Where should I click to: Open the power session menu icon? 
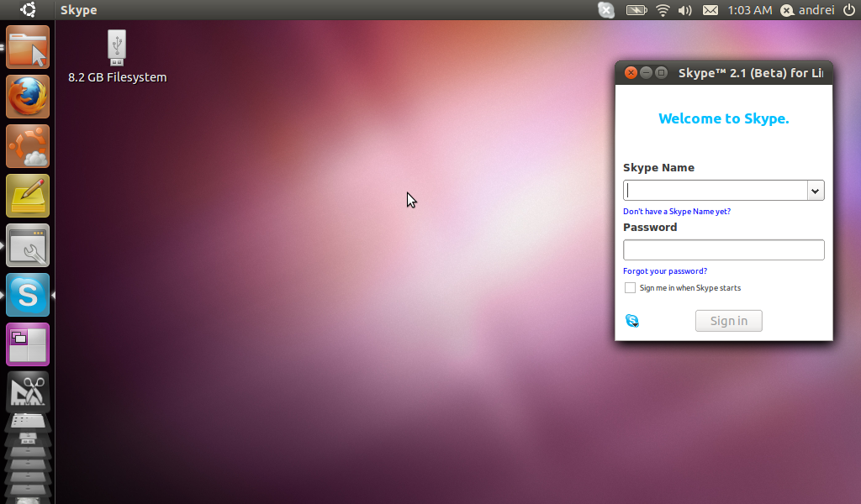849,10
